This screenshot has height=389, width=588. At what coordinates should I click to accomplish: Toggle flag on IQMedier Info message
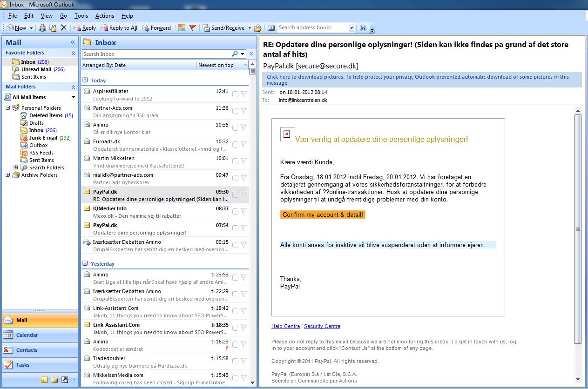[244, 212]
